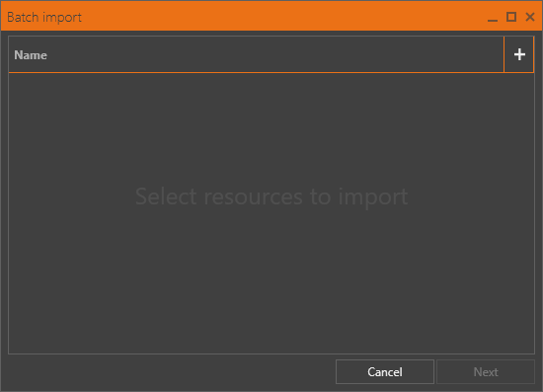Select the Name header label text
The image size is (543, 392).
coord(31,55)
